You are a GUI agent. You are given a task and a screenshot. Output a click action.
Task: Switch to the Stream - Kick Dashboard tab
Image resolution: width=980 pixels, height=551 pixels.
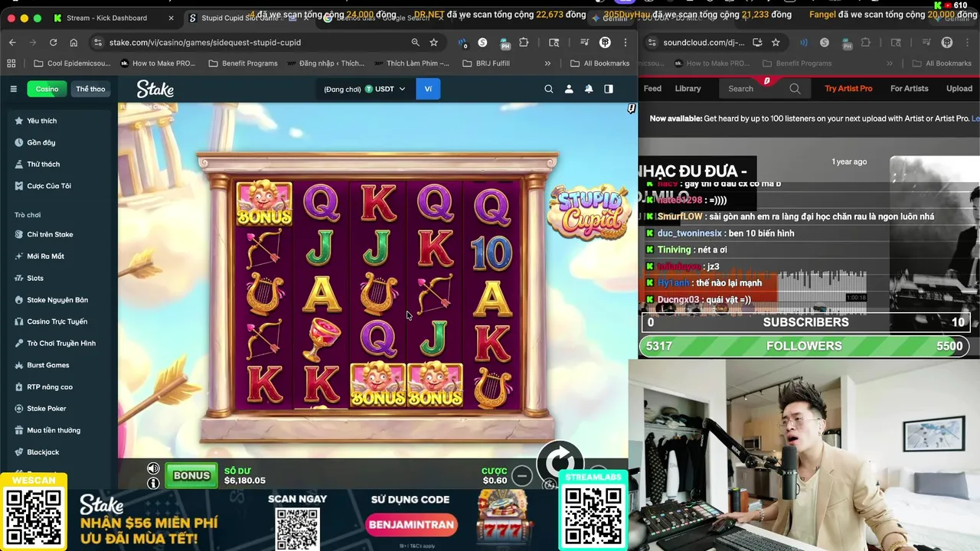click(x=106, y=18)
